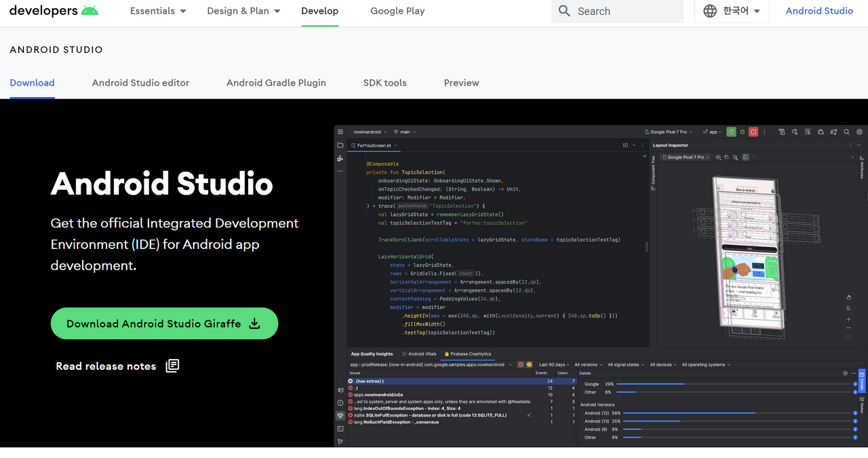Select the ForYouScreen.kt editor tab

(374, 145)
